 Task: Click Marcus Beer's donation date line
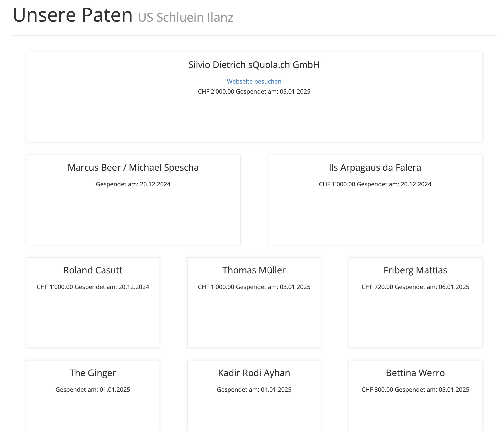[x=133, y=184]
